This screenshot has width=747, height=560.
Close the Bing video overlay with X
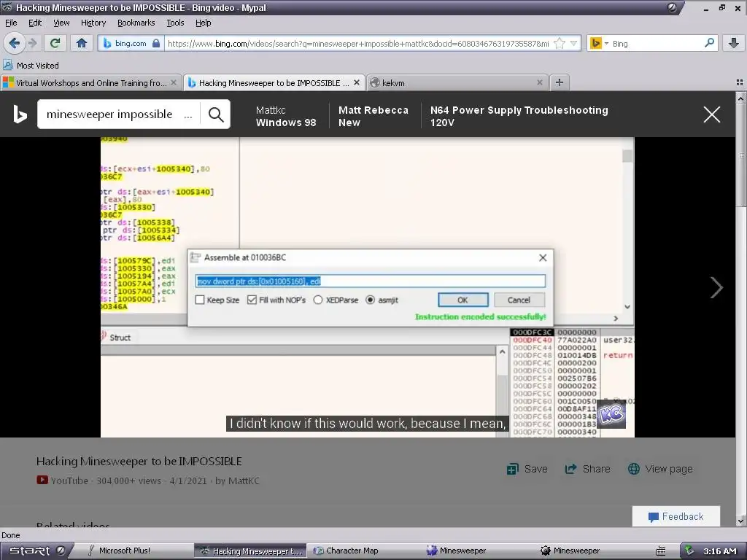pyautogui.click(x=712, y=114)
